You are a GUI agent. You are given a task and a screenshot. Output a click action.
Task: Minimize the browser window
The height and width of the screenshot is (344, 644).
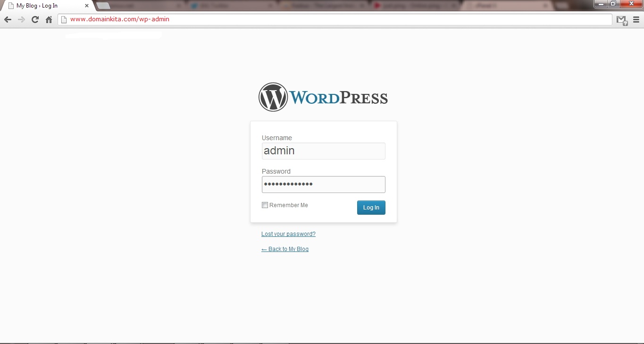click(601, 3)
